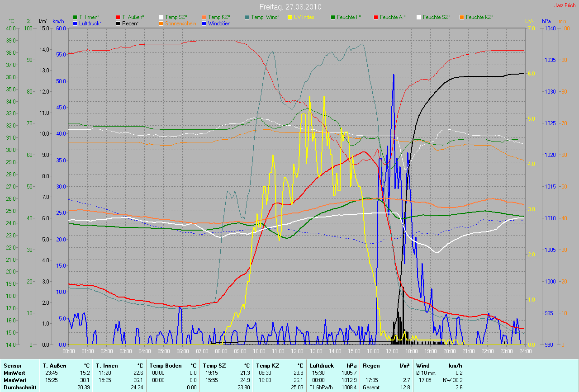Click the green Feuchte I. legend swatch
The image size is (579, 392).
tap(333, 17)
